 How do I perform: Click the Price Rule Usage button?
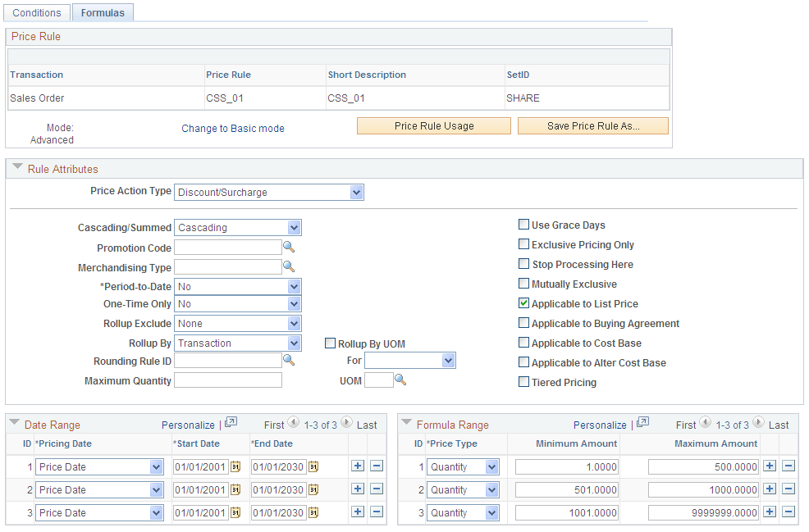click(434, 125)
